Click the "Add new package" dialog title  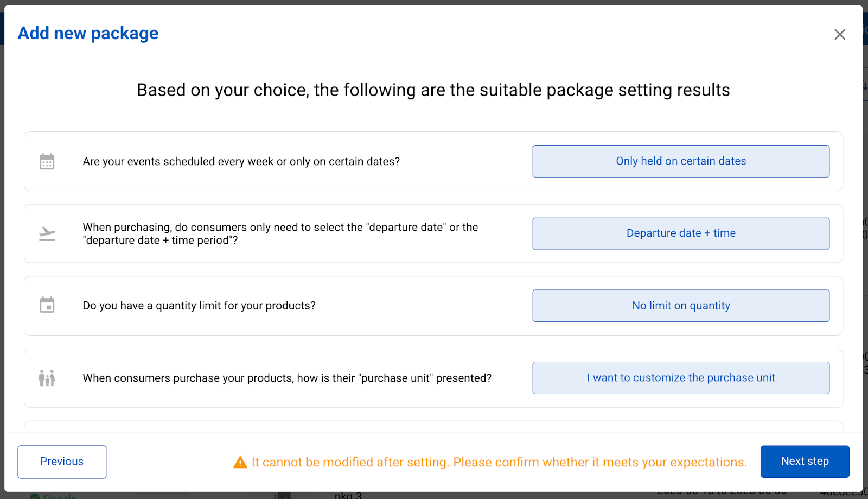[88, 34]
